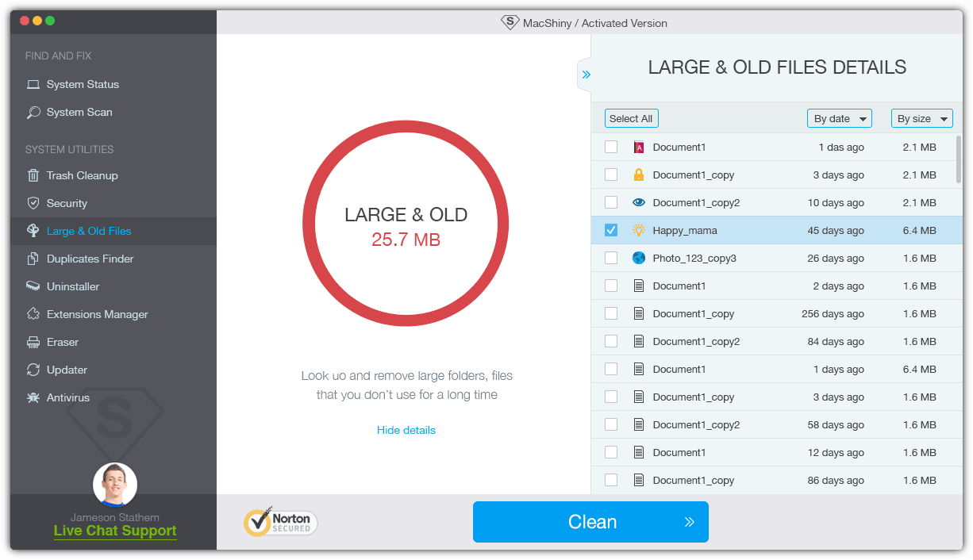Click the eye icon beside Document1_copy2
973x560 pixels.
tap(639, 202)
